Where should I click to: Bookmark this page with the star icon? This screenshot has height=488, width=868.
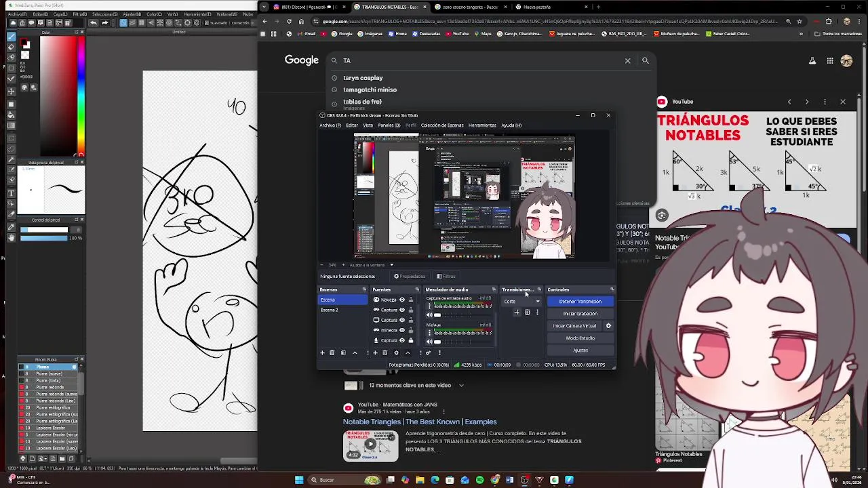coord(801,21)
